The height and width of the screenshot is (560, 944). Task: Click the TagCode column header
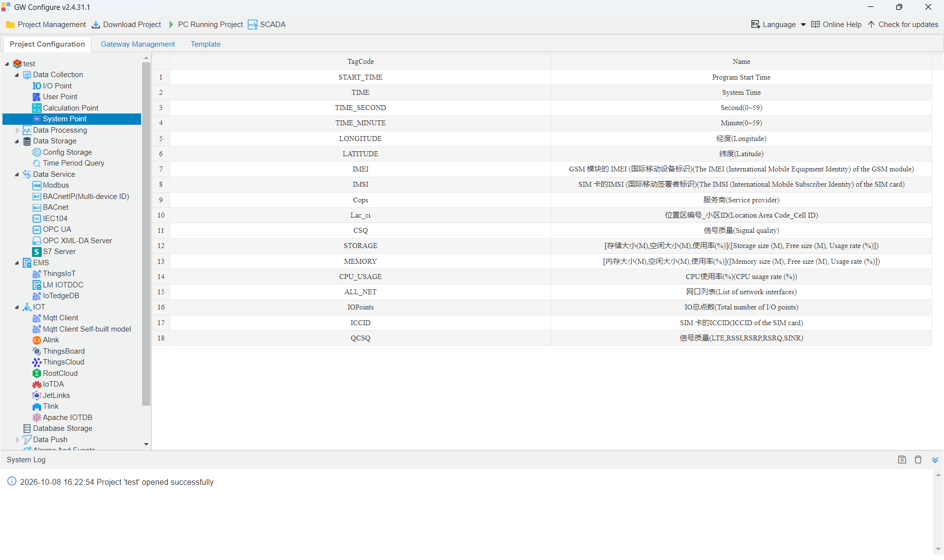coord(360,61)
